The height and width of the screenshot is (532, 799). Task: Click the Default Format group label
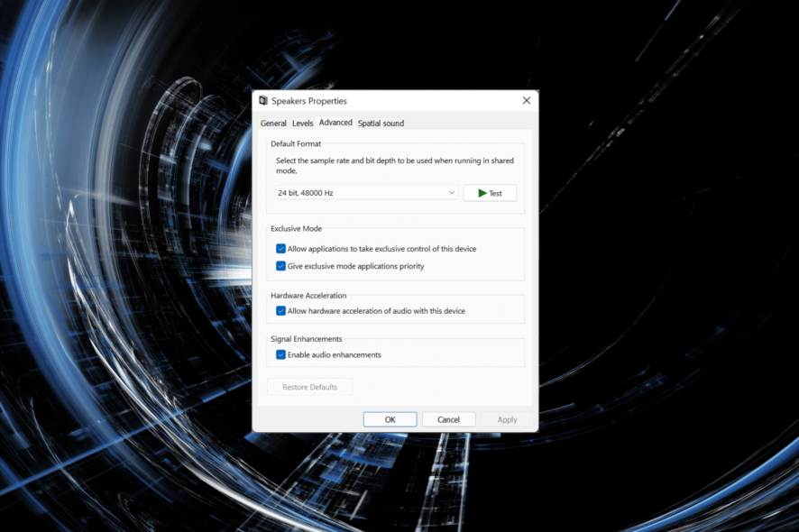(296, 143)
